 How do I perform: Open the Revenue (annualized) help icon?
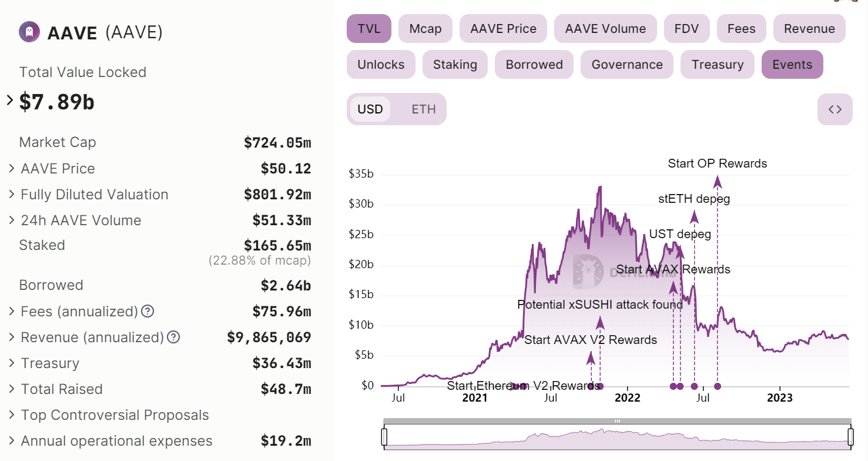point(173,337)
